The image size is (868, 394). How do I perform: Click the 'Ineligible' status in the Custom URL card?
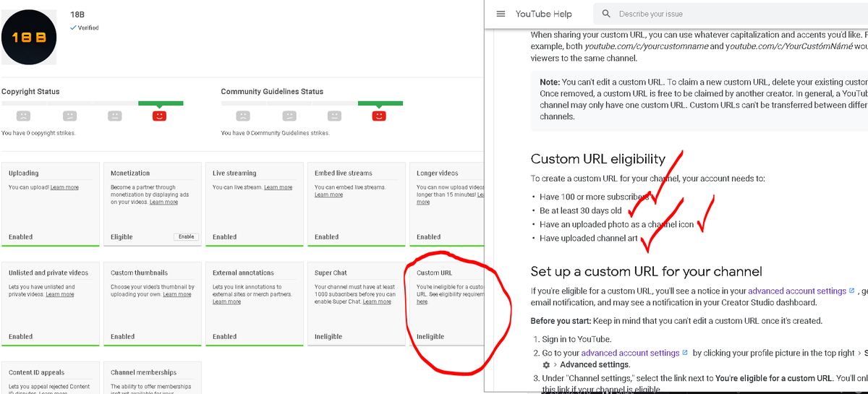pos(430,337)
